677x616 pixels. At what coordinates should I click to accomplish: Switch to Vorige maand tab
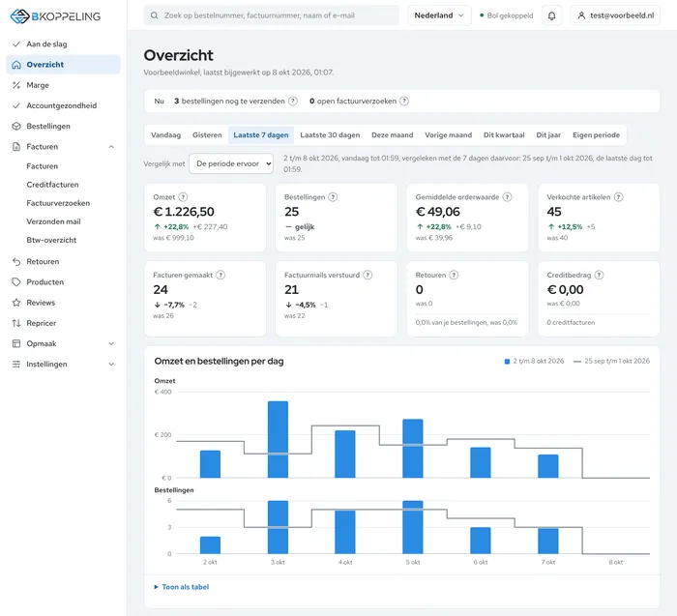pyautogui.click(x=448, y=135)
